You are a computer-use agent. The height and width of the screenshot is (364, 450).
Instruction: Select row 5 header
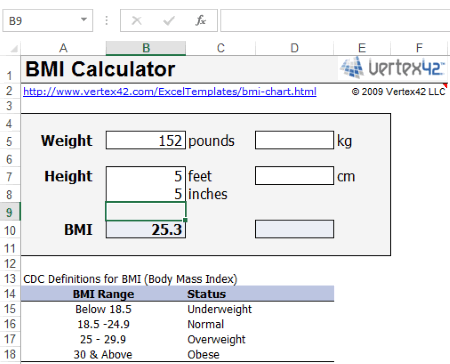click(10, 141)
